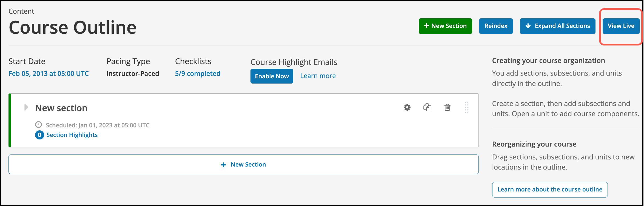Open the settings gear for New section
The height and width of the screenshot is (206, 644).
pos(407,107)
